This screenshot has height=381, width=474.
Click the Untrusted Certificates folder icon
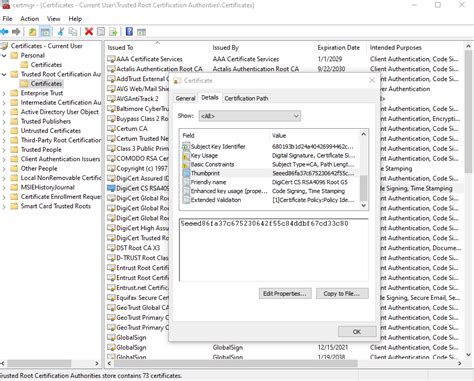tap(14, 131)
